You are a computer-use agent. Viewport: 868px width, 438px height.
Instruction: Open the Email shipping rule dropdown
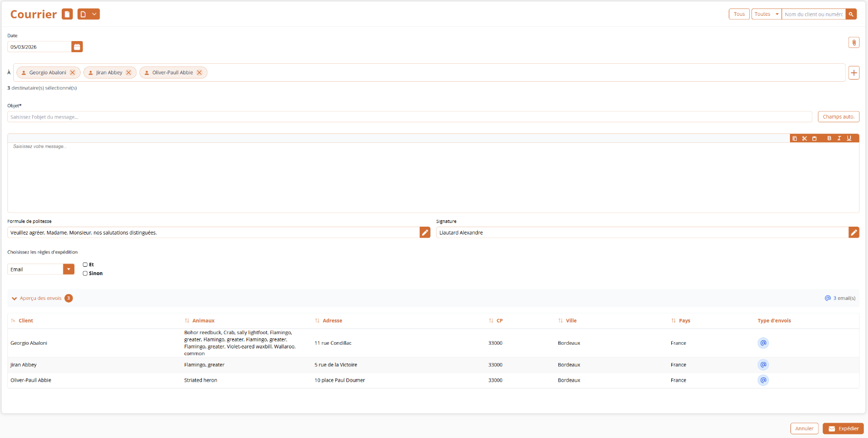(x=69, y=269)
